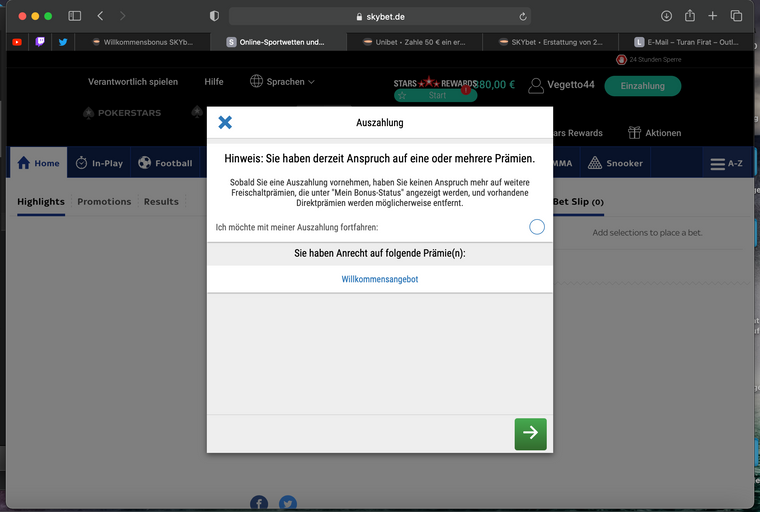Open the Aktionen gift icon

click(x=634, y=132)
